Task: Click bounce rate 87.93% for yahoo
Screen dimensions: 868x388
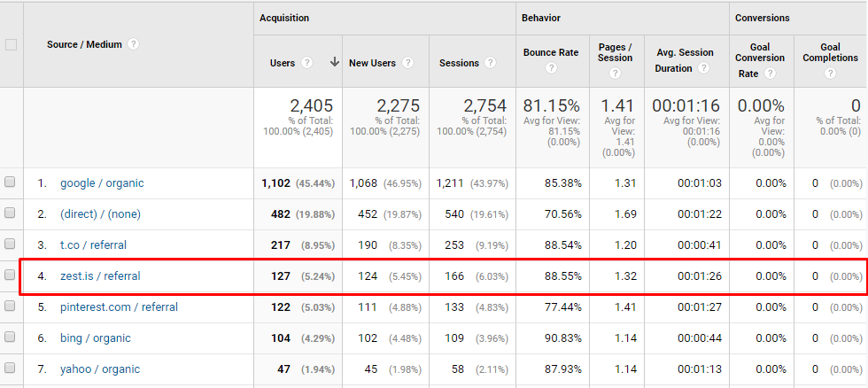Action: pos(563,369)
